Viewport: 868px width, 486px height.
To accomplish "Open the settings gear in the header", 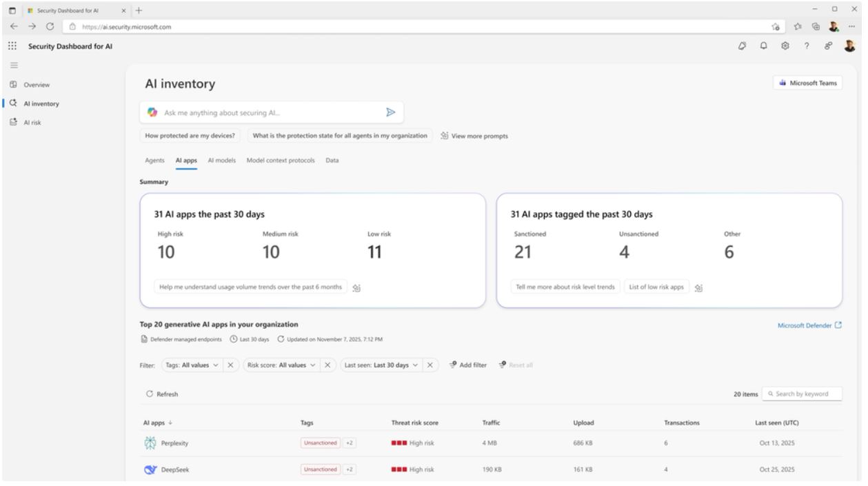I will pos(785,46).
